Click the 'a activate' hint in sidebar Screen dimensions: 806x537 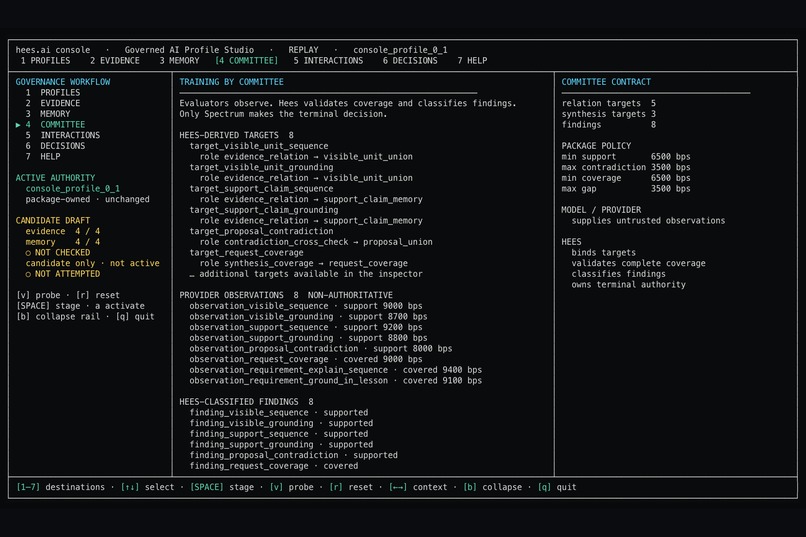120,306
